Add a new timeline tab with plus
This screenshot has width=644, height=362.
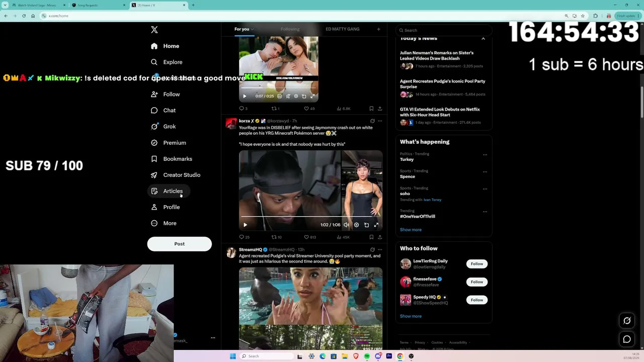coord(379,29)
